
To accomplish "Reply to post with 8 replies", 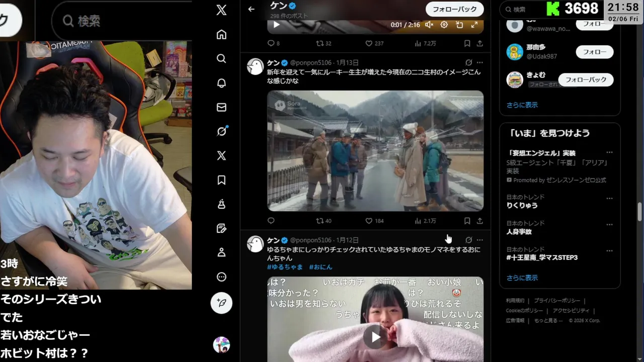I will (x=273, y=43).
